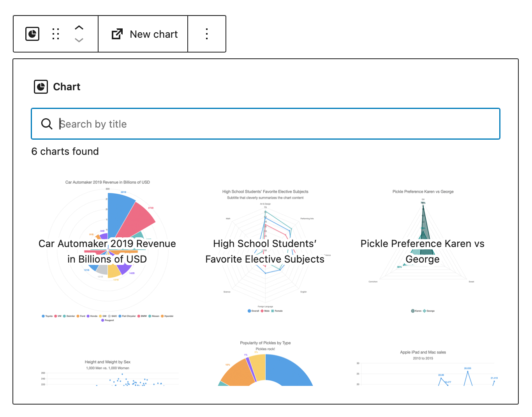Click the Chart block type icon in toolbar
The image size is (532, 417).
tap(32, 34)
